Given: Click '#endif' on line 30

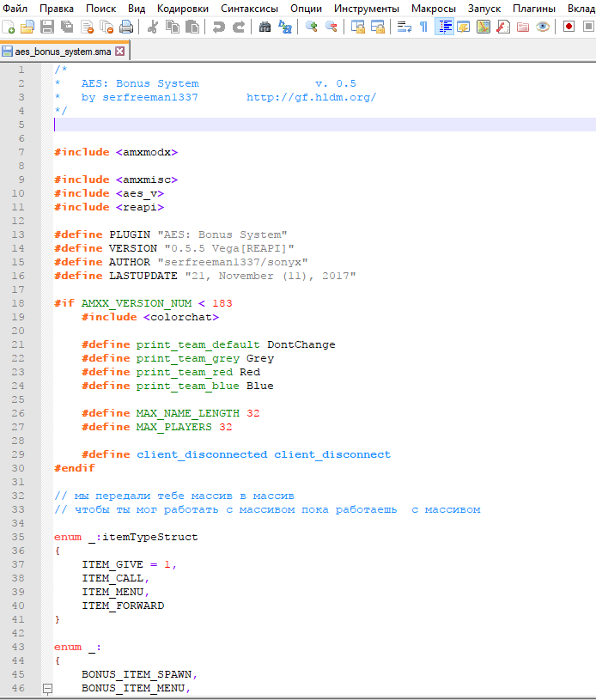Looking at the screenshot, I should [75, 468].
